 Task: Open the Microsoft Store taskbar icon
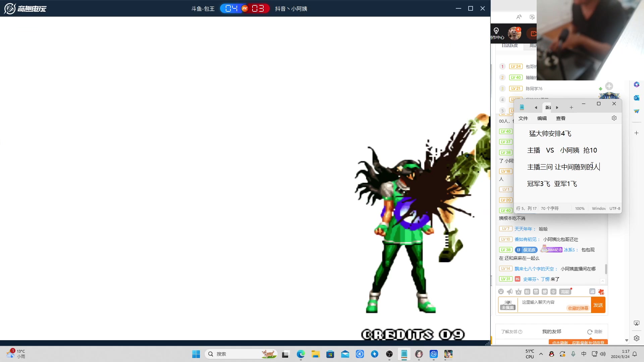point(330,354)
